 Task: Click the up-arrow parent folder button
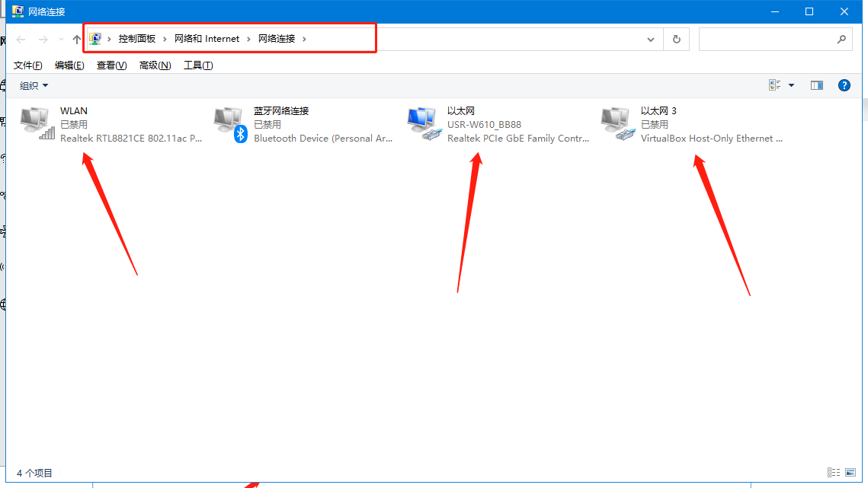coord(76,40)
